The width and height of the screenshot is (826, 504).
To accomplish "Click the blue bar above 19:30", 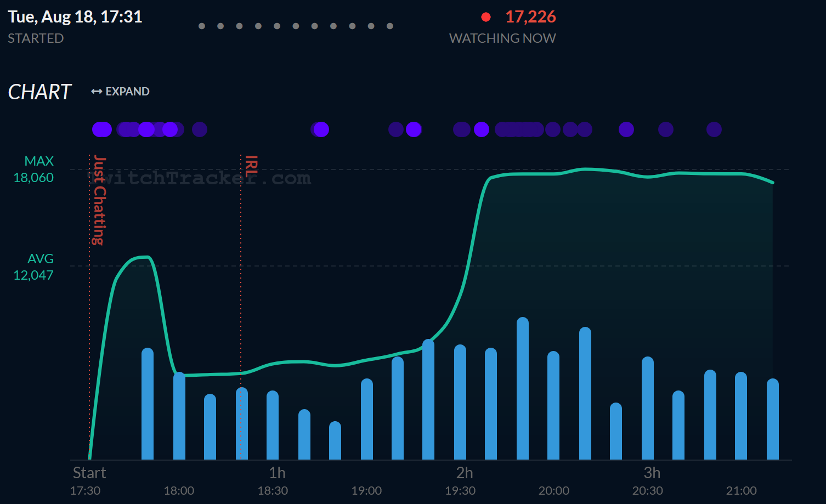I will [x=460, y=402].
